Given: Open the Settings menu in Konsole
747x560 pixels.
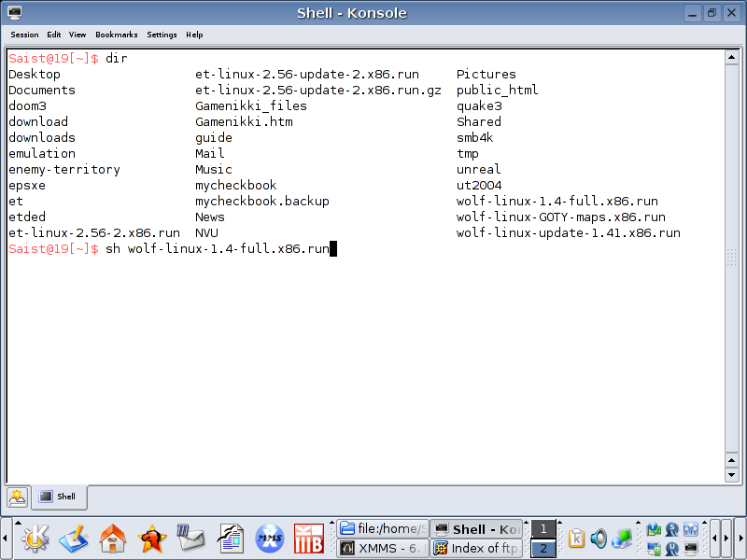Looking at the screenshot, I should tap(162, 35).
